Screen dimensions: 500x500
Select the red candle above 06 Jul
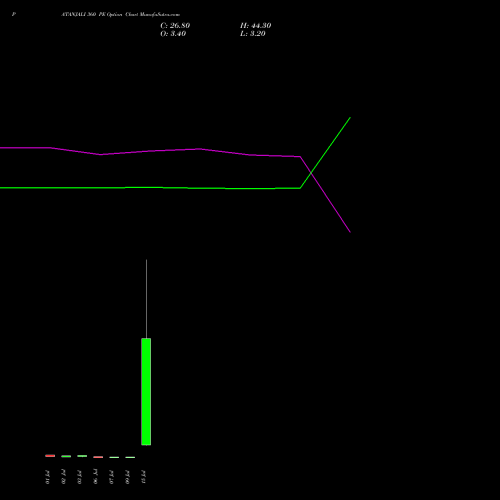(98, 457)
